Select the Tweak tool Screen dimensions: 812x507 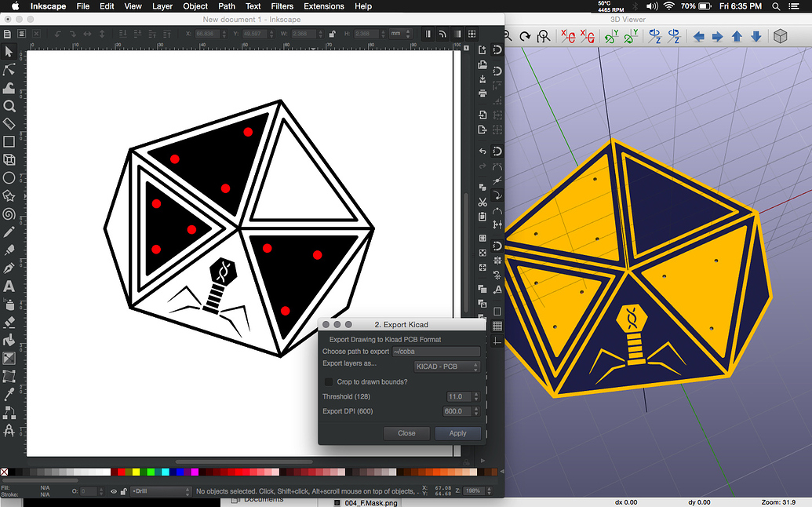tap(9, 88)
